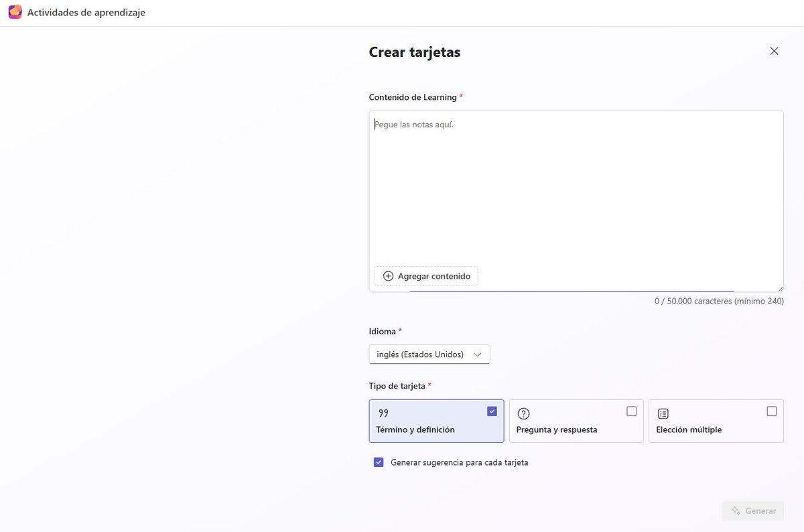This screenshot has width=804, height=532.
Task: Select the Término y definición card type
Action: [436, 421]
